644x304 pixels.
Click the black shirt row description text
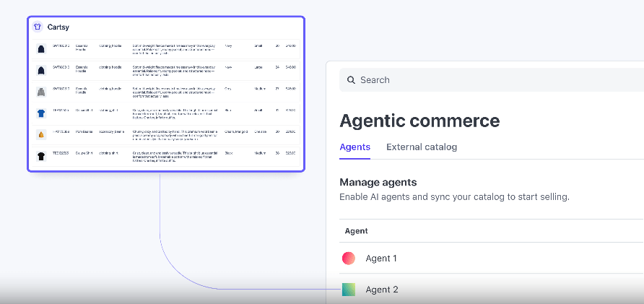(x=173, y=156)
